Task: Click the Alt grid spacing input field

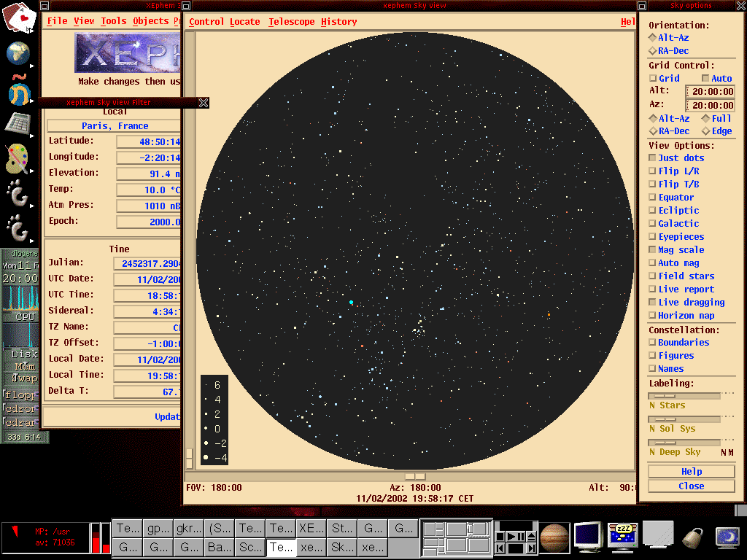Action: (x=711, y=92)
